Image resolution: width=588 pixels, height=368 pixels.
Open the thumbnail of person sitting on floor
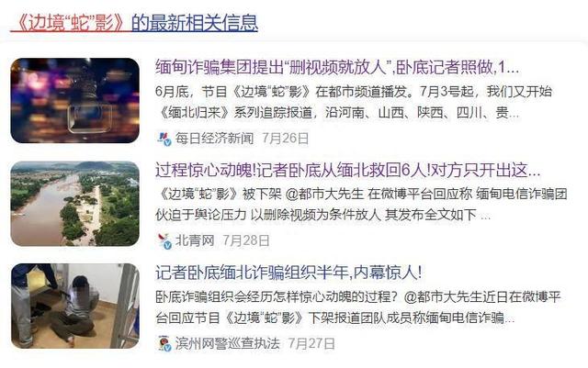[75, 306]
